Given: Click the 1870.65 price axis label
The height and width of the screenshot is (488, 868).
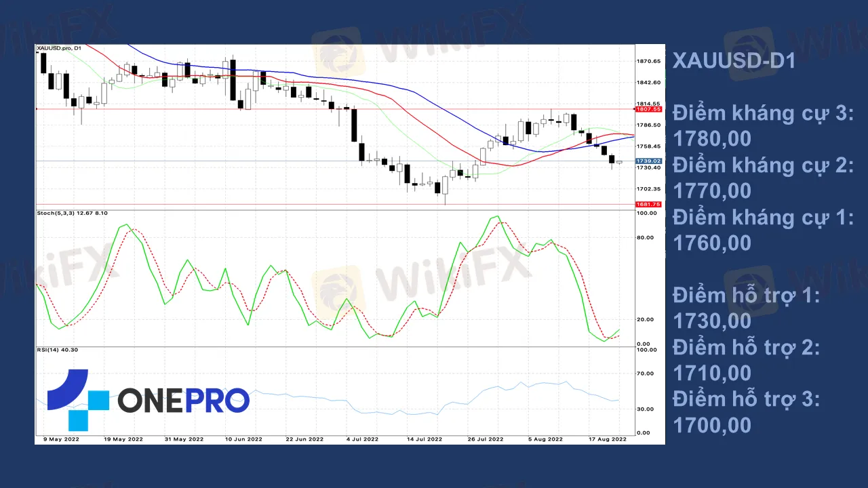Looking at the screenshot, I should [648, 61].
